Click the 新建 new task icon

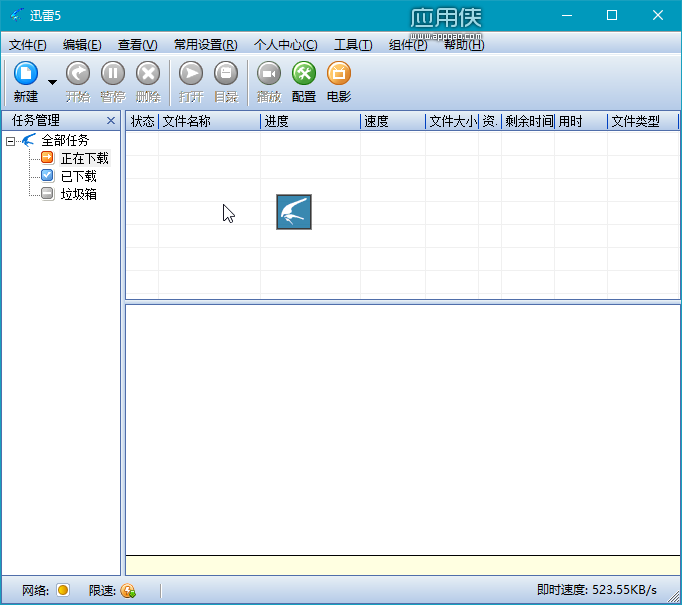pos(26,73)
